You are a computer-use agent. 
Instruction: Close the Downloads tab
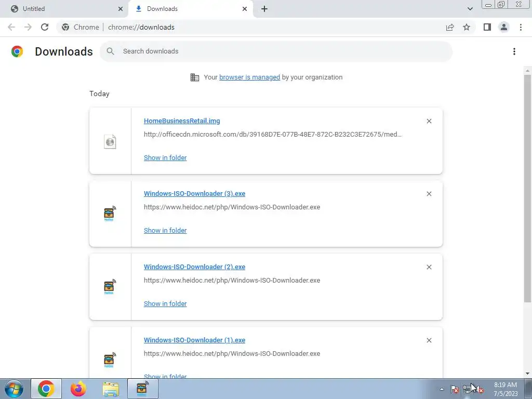coord(245,9)
